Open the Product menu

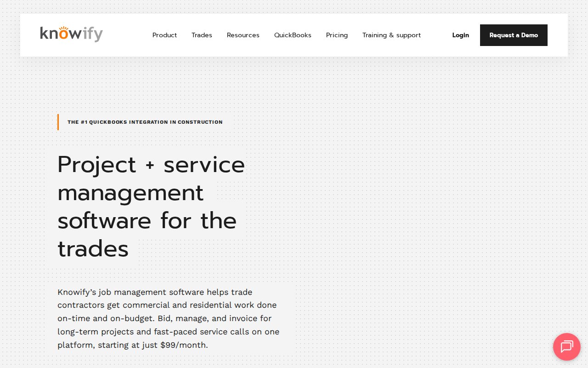click(x=164, y=35)
